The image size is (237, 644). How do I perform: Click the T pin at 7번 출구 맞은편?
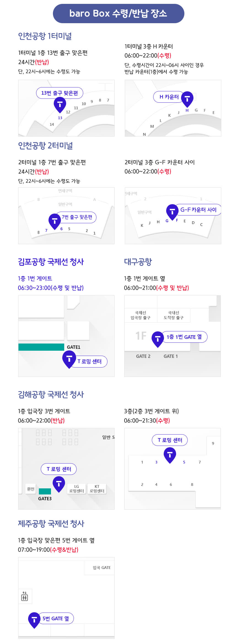click(55, 221)
